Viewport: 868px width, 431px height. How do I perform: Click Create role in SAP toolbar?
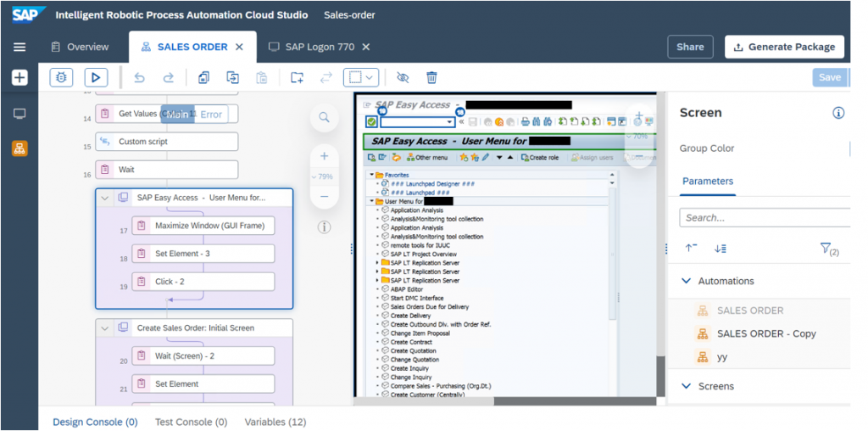(x=540, y=158)
